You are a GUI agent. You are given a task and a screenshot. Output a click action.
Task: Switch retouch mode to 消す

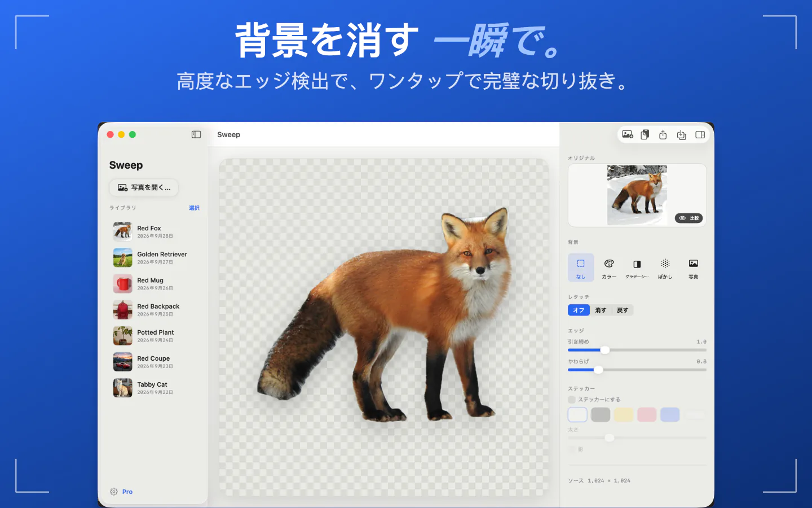[601, 310]
